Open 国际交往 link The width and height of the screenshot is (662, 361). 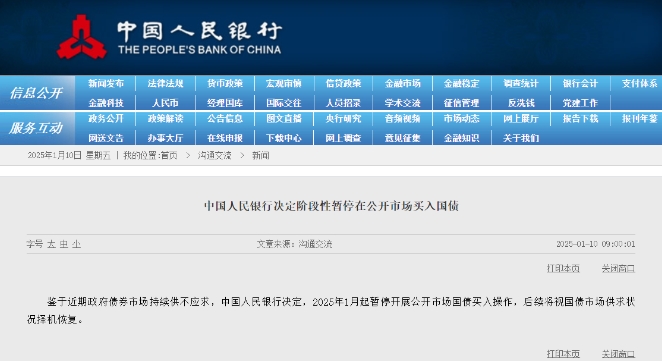pyautogui.click(x=284, y=103)
